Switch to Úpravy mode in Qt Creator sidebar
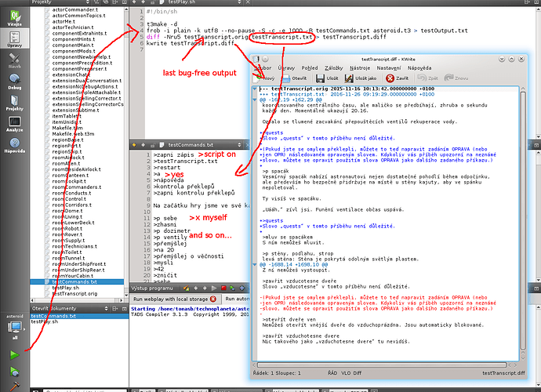Viewport: 541px width, 392px height. coord(14,38)
